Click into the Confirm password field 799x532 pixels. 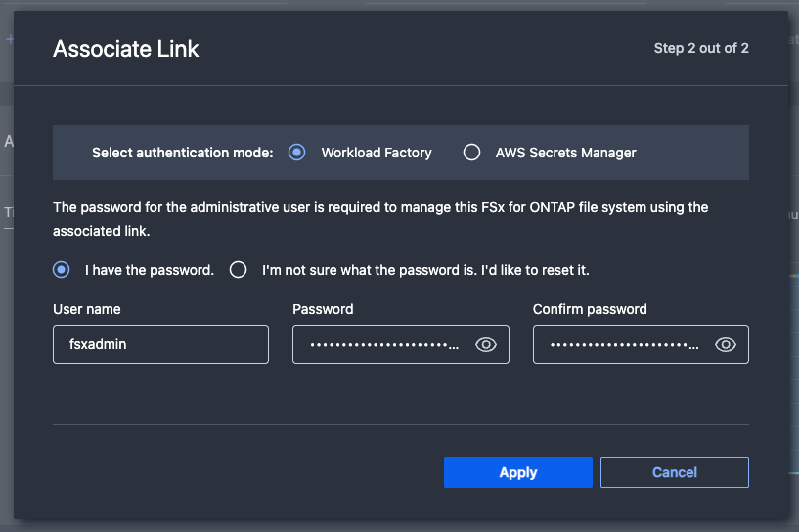click(x=641, y=344)
